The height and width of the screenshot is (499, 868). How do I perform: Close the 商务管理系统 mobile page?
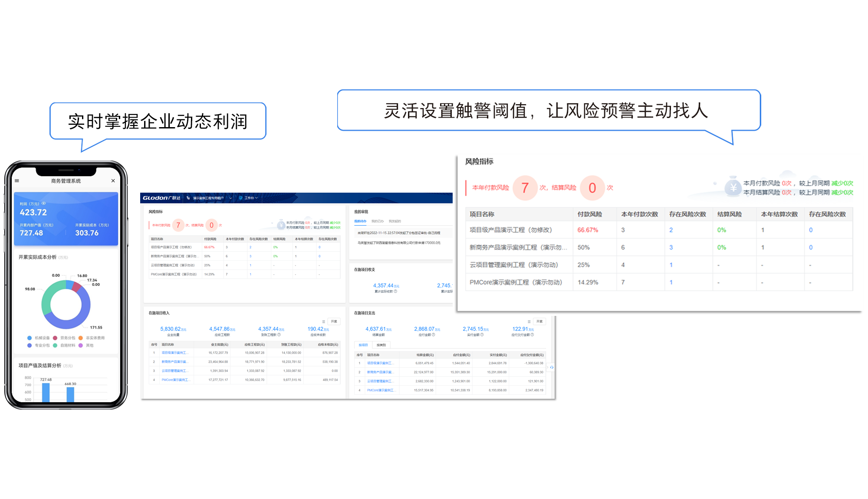[x=113, y=181]
